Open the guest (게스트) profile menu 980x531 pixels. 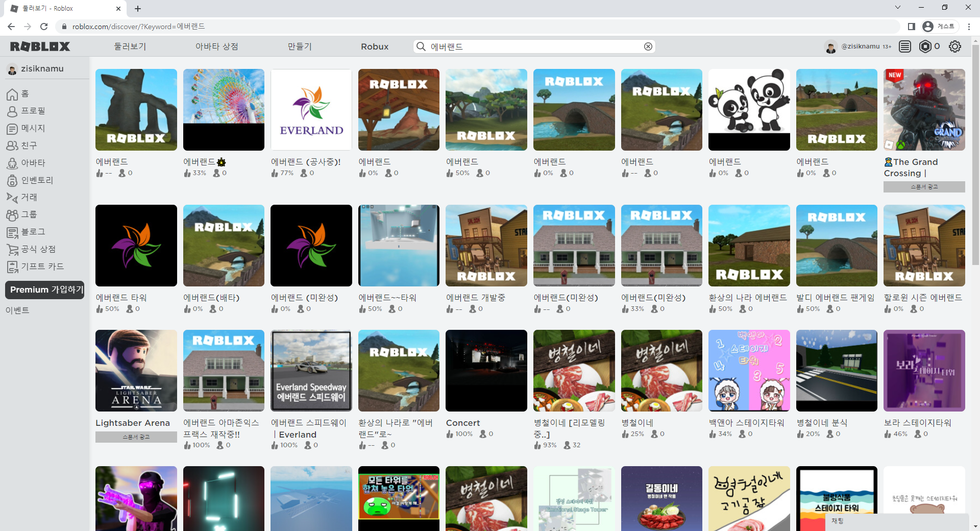click(x=939, y=27)
